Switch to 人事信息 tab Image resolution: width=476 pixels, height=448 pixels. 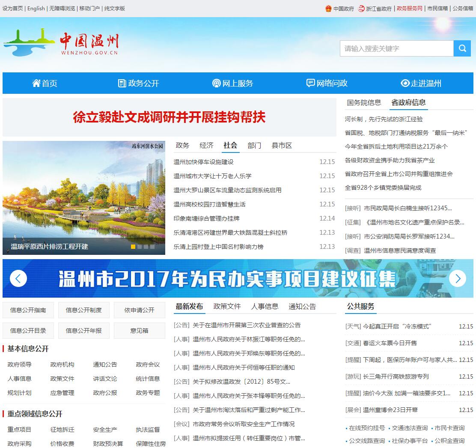(265, 307)
